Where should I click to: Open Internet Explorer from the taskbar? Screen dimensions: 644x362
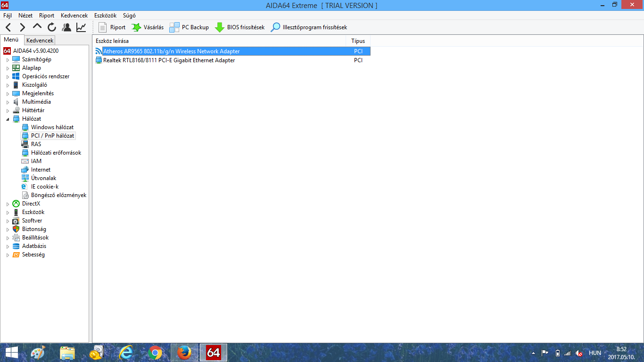point(126,353)
